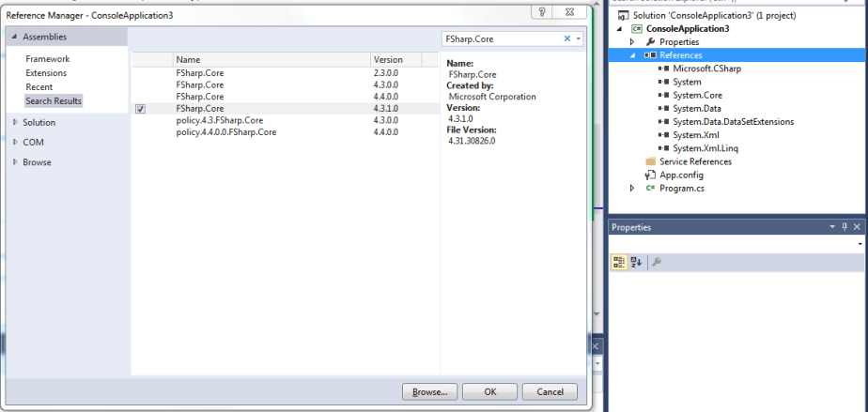This screenshot has width=868, height=412.
Task: Click the Browse... button
Action: [x=429, y=391]
